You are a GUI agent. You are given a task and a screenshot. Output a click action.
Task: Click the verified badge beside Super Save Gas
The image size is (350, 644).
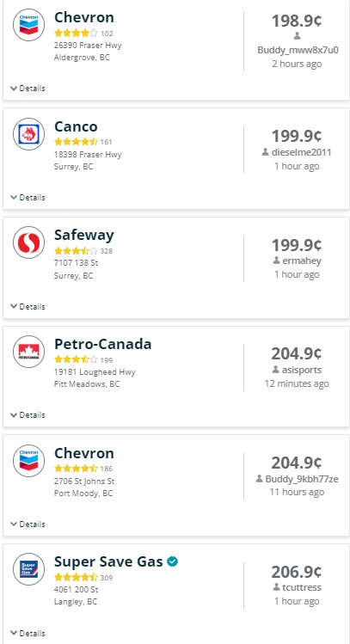[x=173, y=561]
